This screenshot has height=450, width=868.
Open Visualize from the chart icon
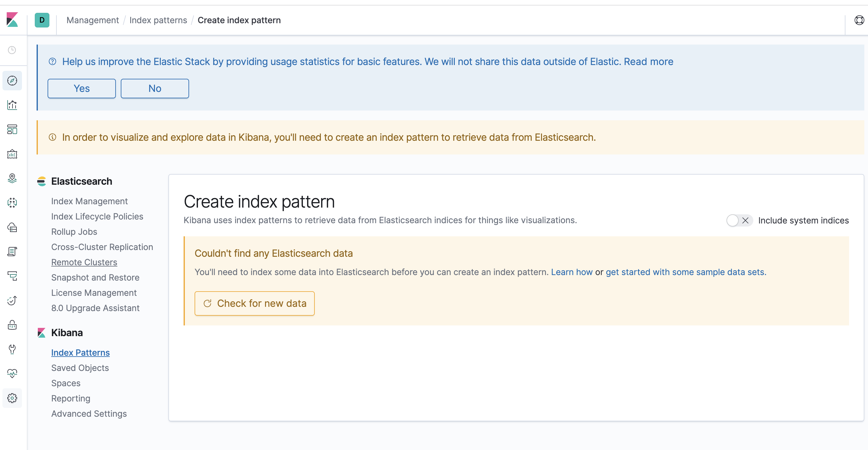12,105
